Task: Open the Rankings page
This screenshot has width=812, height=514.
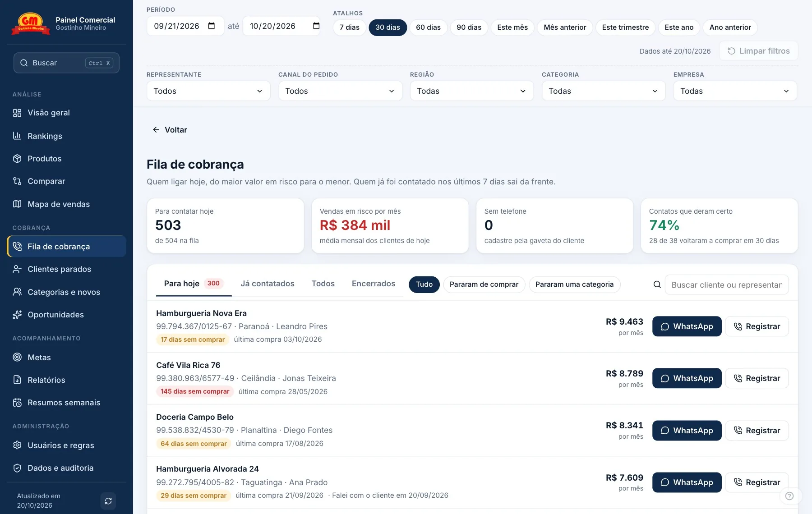Action: point(66,136)
